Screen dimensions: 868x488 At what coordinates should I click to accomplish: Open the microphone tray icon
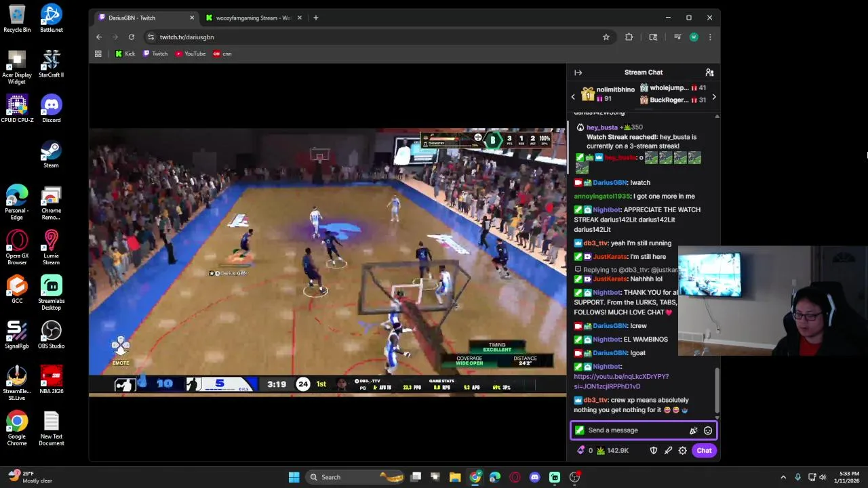(797, 477)
